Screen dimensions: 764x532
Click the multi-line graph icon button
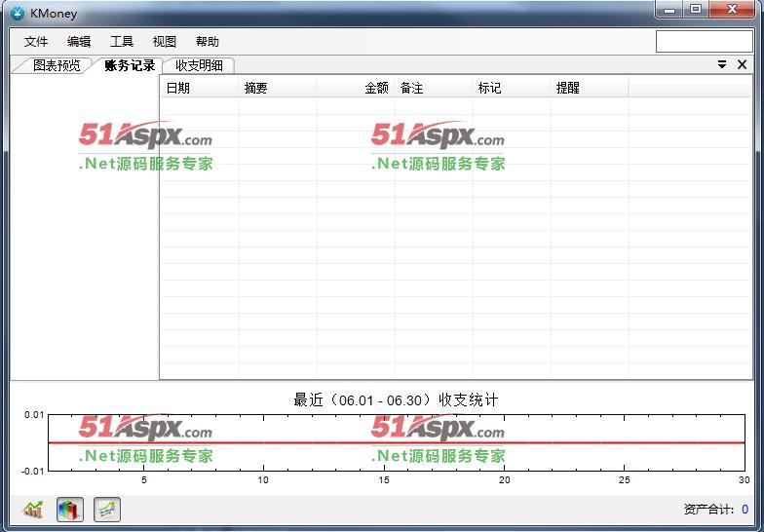point(107,510)
